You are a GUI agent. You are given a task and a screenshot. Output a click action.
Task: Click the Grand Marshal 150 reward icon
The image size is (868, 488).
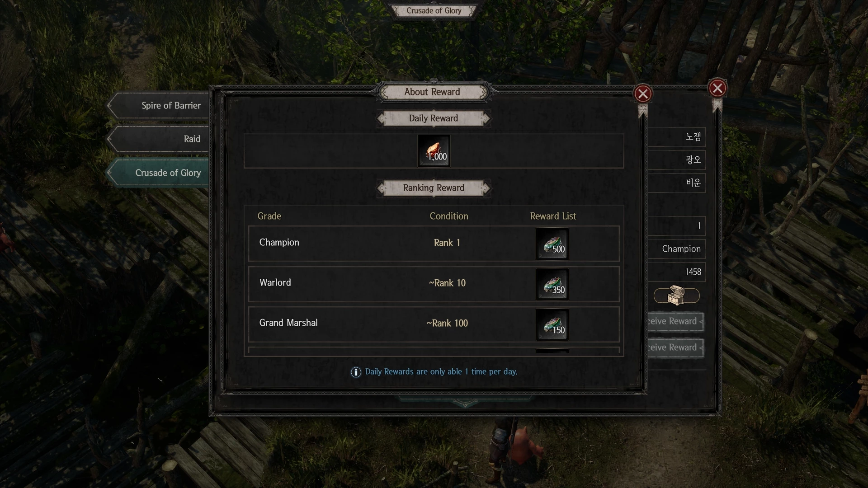552,324
